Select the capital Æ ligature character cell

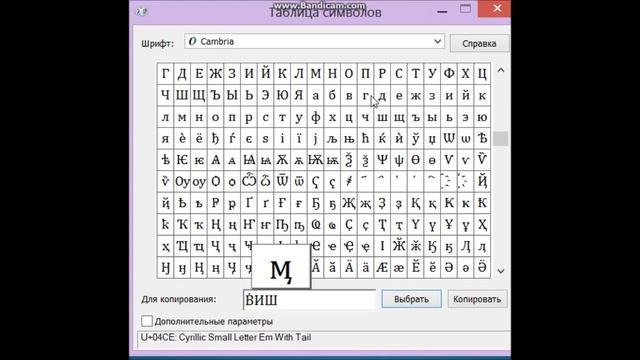click(382, 268)
